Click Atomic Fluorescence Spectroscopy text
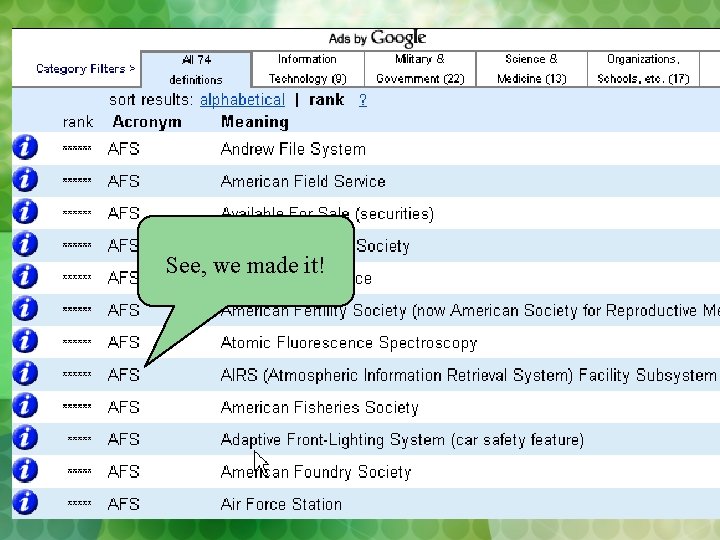Viewport: 720px width, 540px height. click(349, 343)
